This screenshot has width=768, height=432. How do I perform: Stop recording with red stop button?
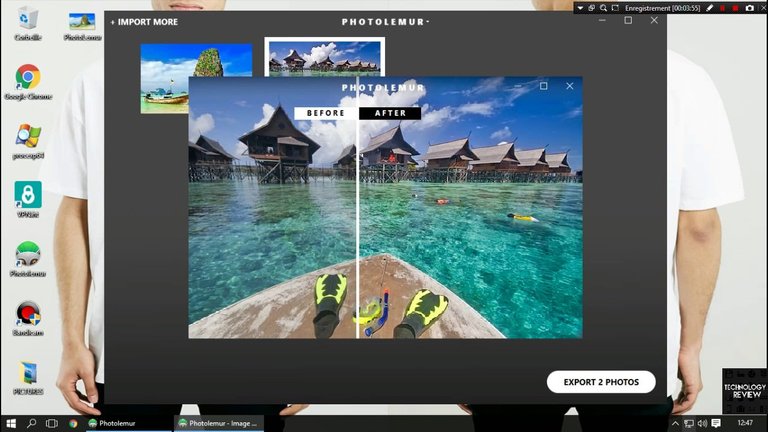pyautogui.click(x=735, y=8)
